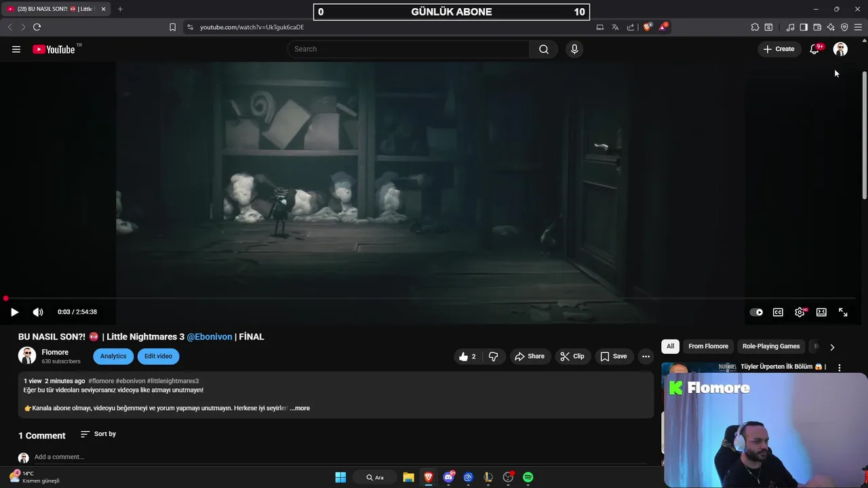Open the Flomore channel avatar
Image resolution: width=868 pixels, height=488 pixels.
tap(27, 356)
